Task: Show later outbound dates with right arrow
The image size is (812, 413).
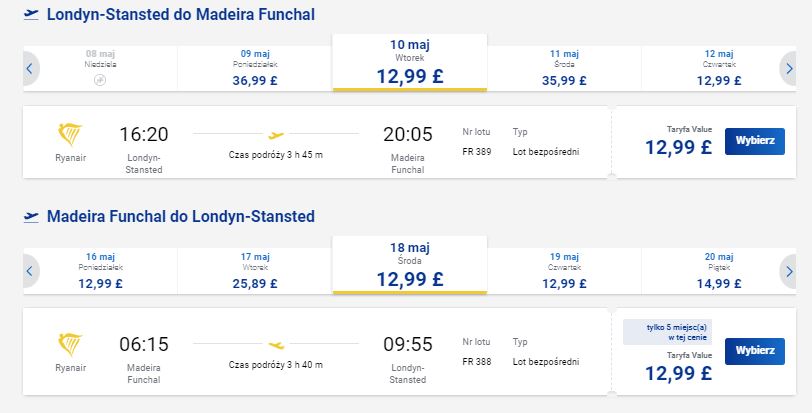Action: (789, 68)
